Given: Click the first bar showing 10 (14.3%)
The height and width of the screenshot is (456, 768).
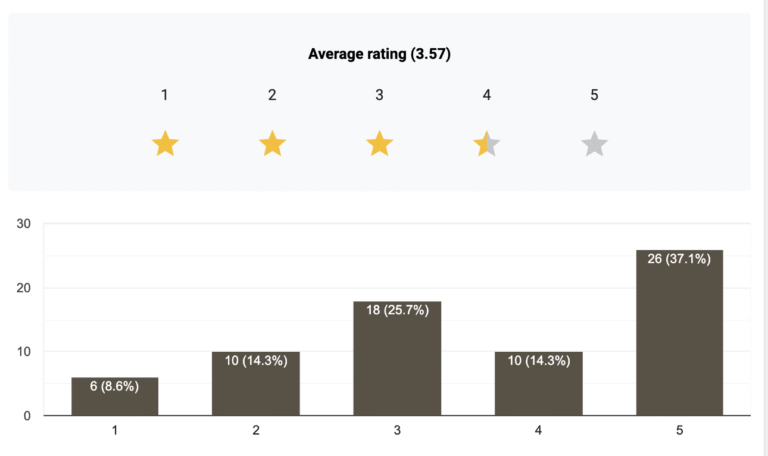Looking at the screenshot, I should pos(256,383).
